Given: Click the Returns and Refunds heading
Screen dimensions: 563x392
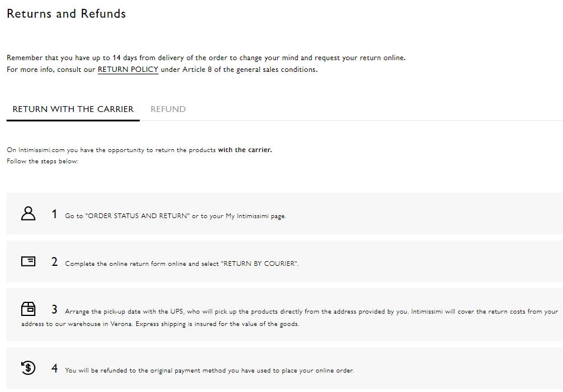Looking at the screenshot, I should pyautogui.click(x=66, y=14).
